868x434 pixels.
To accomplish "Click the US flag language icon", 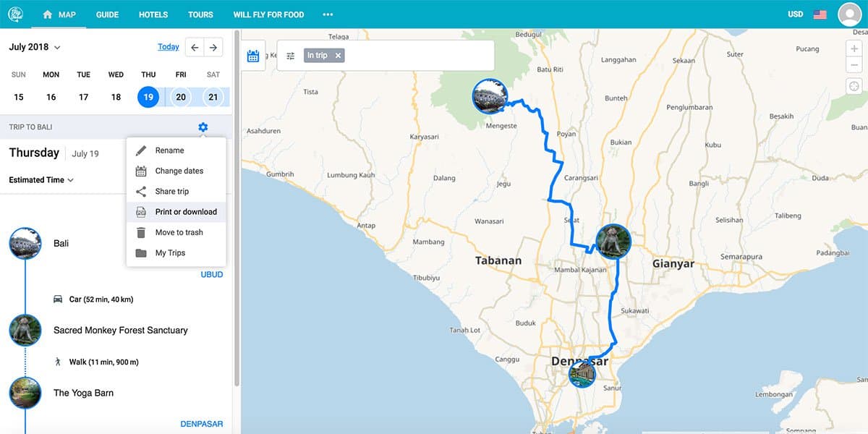I will click(820, 14).
